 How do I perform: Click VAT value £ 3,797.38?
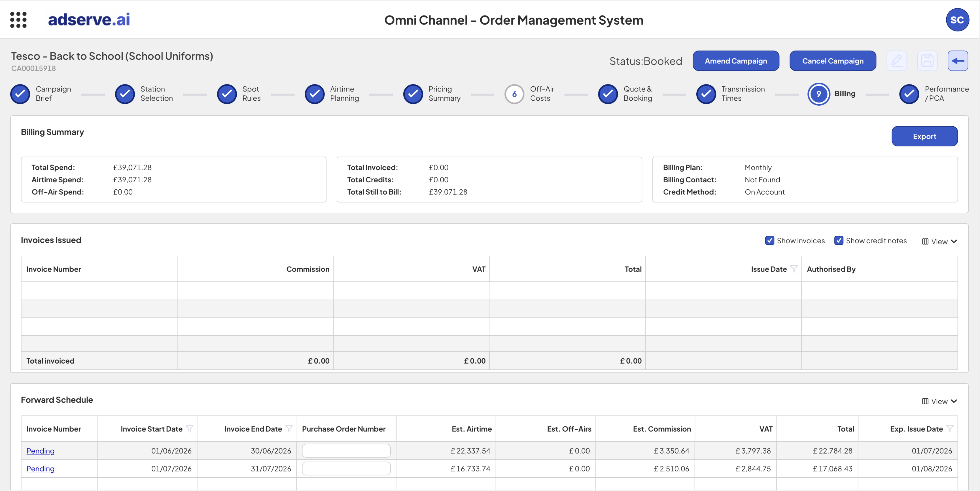pos(753,451)
